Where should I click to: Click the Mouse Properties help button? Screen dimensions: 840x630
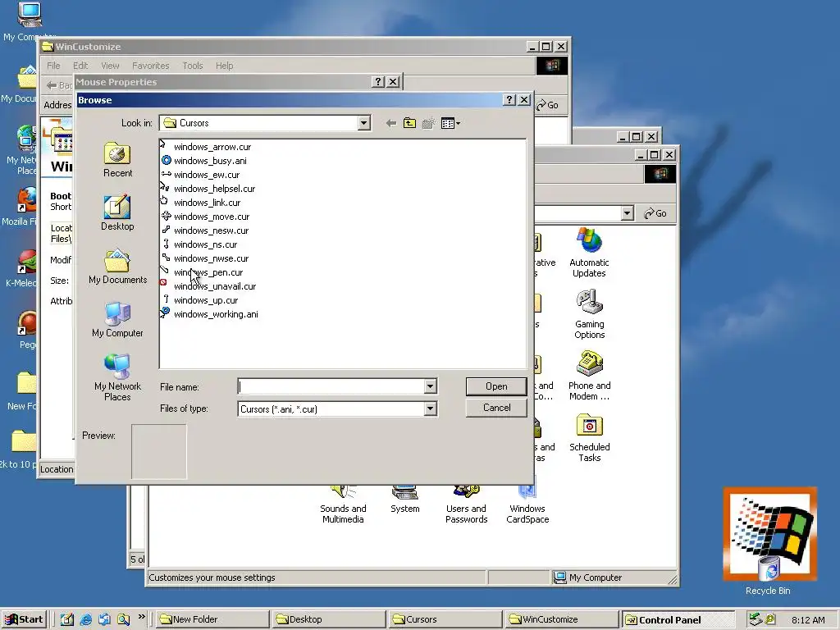378,81
